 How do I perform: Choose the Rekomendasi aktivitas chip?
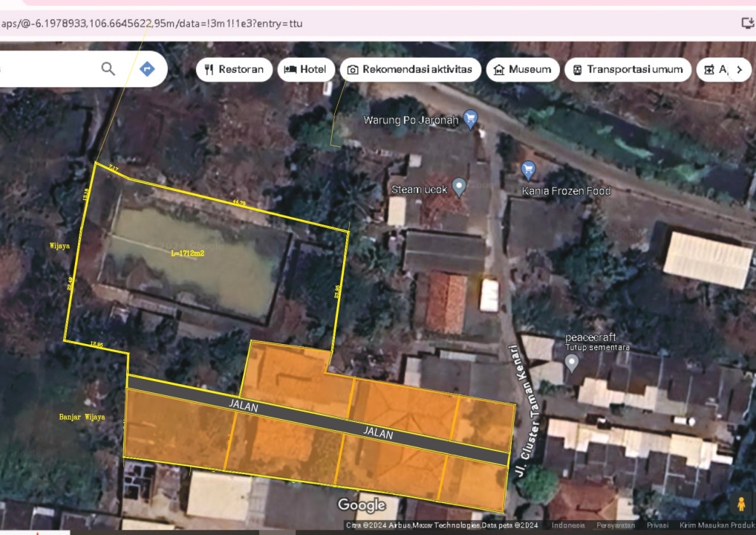pyautogui.click(x=410, y=70)
